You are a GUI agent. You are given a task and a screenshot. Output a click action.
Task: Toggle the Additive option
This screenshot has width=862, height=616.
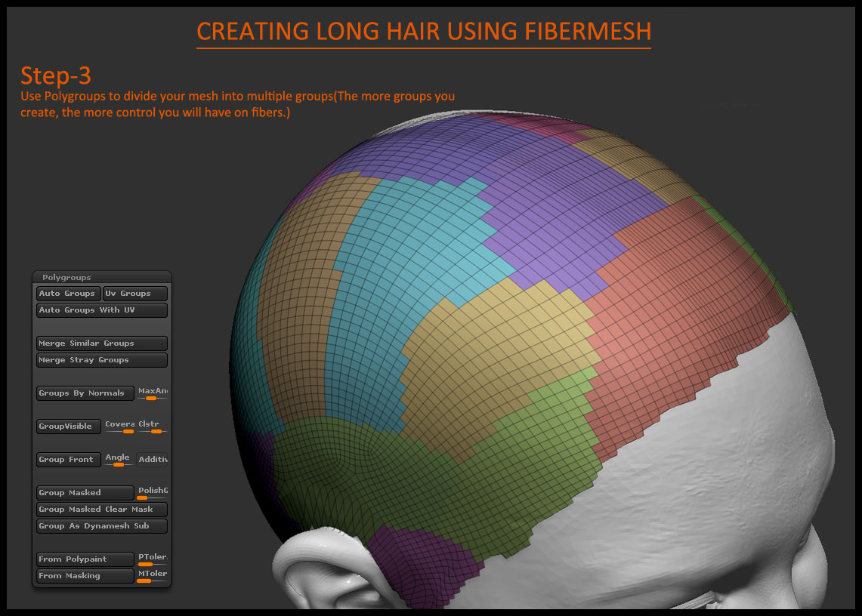pos(152,460)
